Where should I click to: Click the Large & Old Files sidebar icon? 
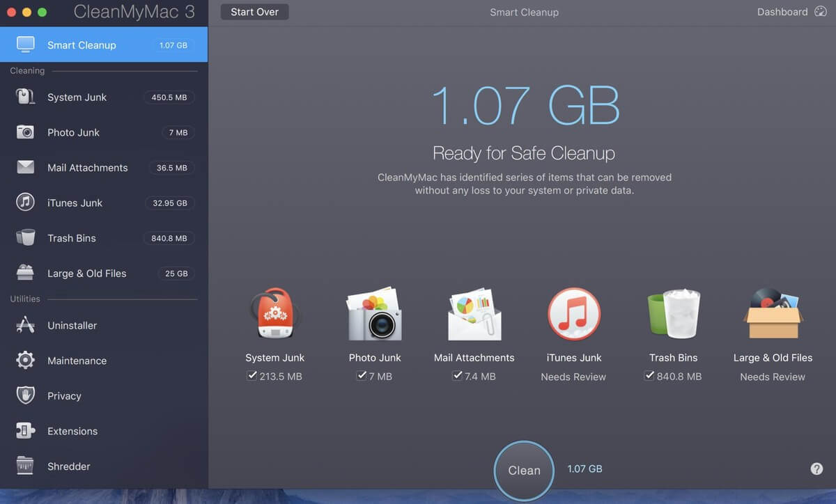(26, 273)
